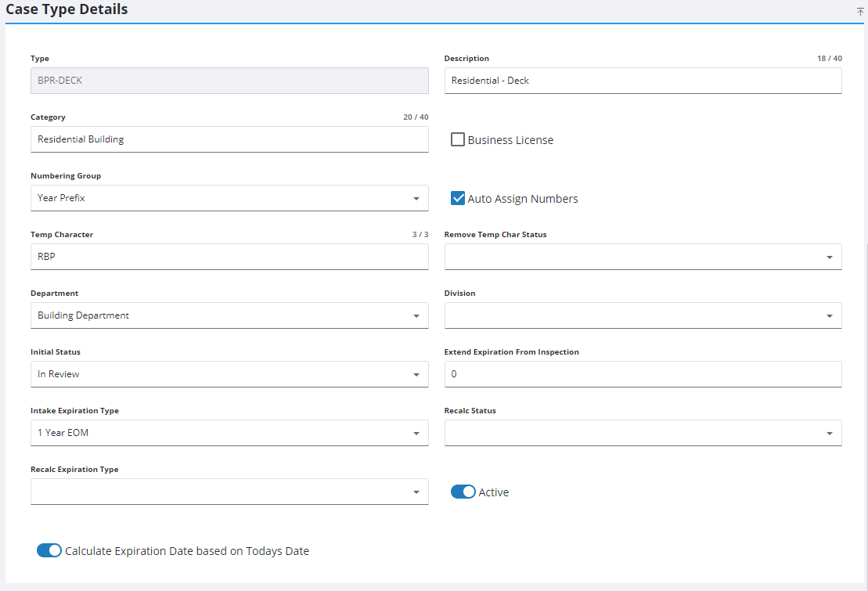Click the Temp Character field
The width and height of the screenshot is (868, 591).
pos(229,257)
